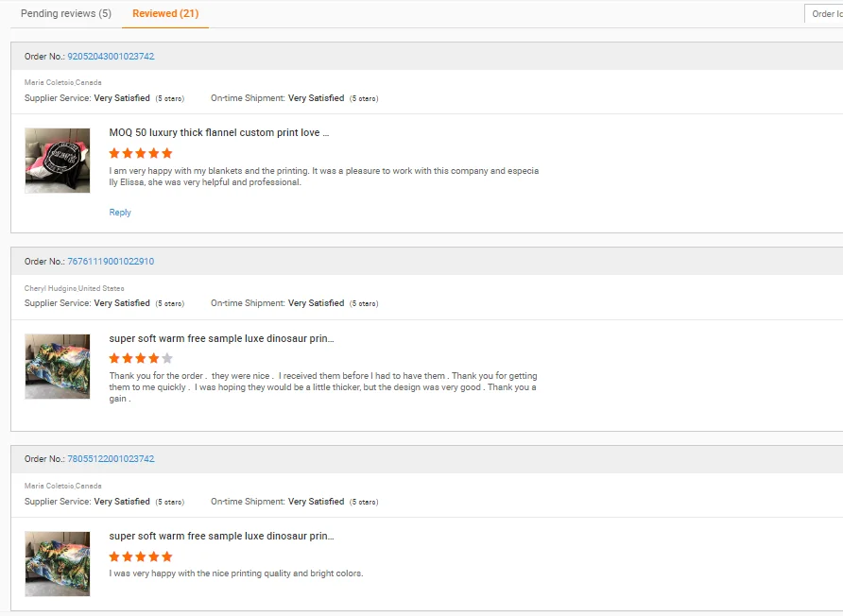Image resolution: width=843 pixels, height=616 pixels.
Task: Click reviewer name Cheryl Hudgins, United States
Action: coord(75,288)
